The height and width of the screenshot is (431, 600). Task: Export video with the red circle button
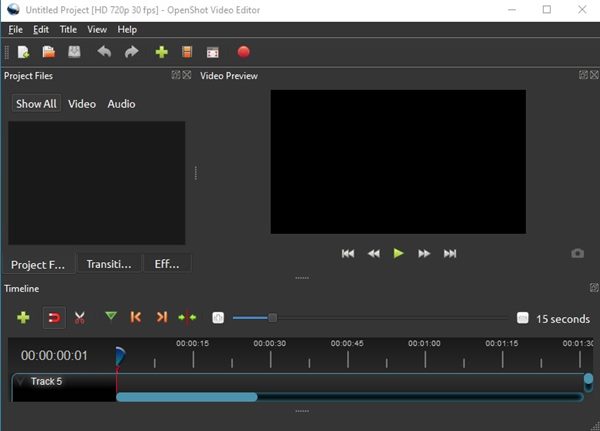[243, 52]
